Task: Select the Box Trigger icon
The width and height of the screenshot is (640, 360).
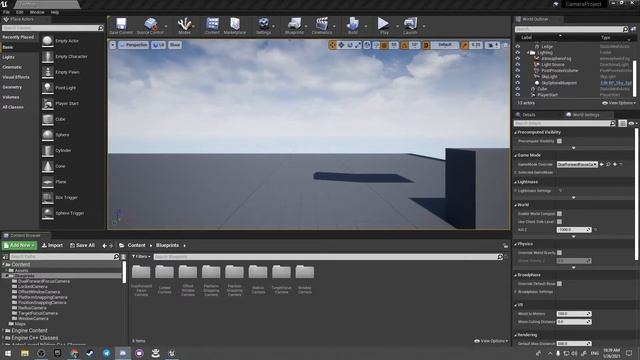Action: (x=48, y=198)
